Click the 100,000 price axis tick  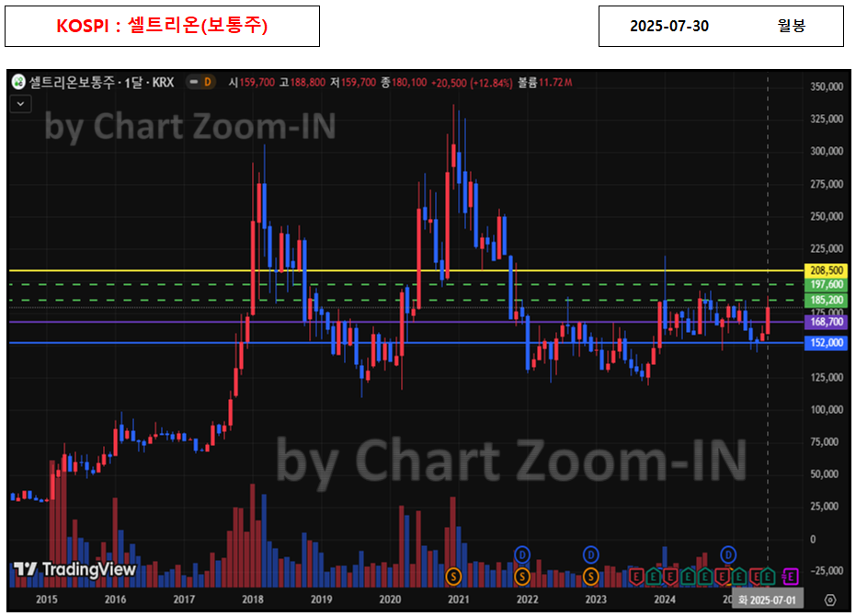click(827, 409)
